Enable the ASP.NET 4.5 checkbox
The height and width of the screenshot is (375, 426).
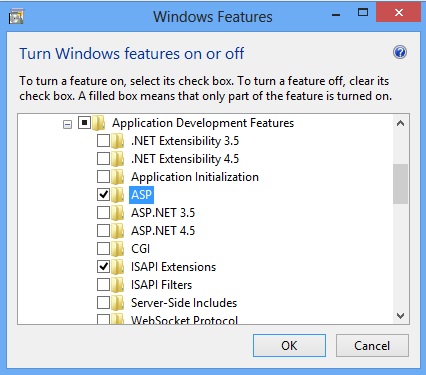pos(103,231)
